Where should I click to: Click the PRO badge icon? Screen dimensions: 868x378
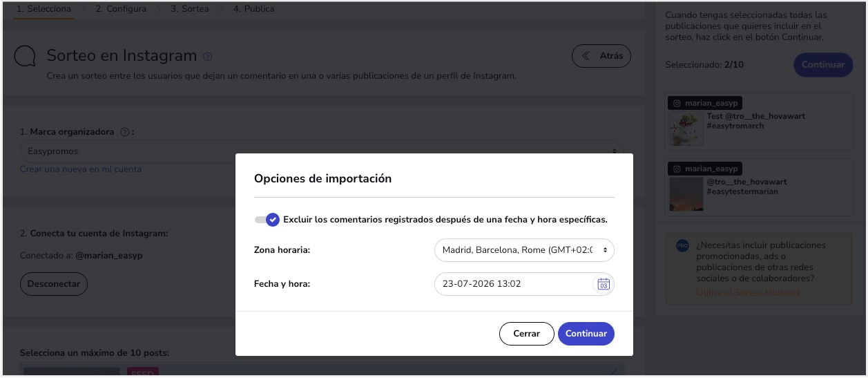682,245
